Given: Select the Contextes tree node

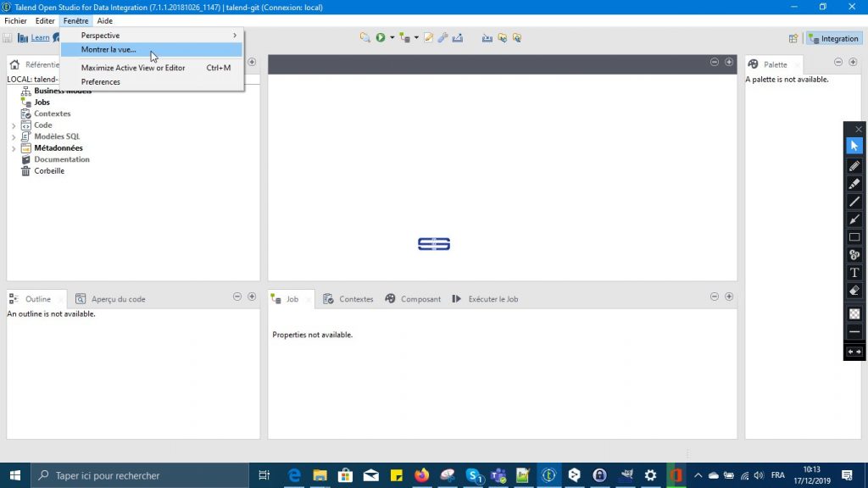Looking at the screenshot, I should point(52,114).
